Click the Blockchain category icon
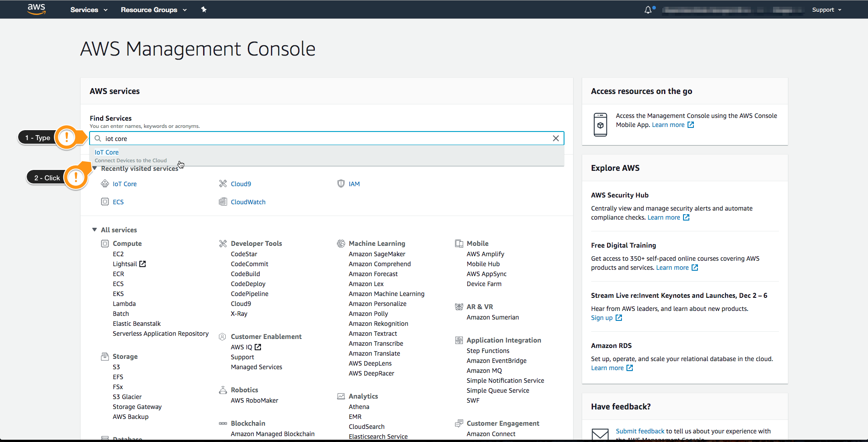The image size is (868, 442). coord(223,423)
